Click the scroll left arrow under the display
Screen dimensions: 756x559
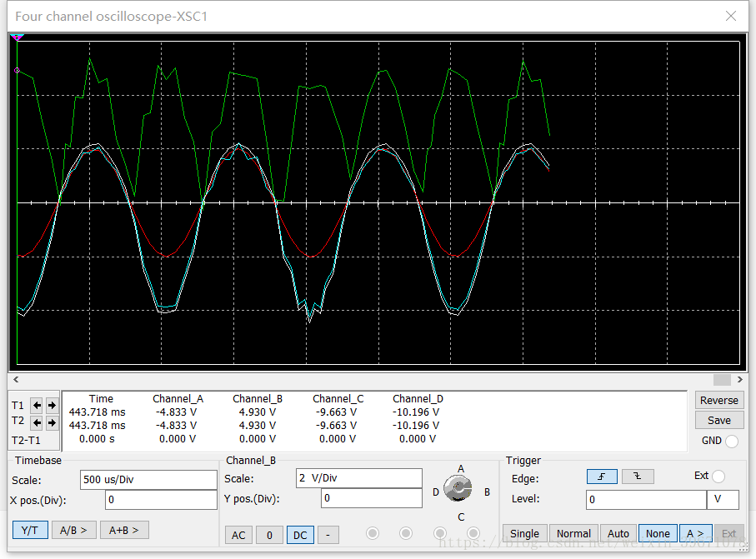coord(16,379)
